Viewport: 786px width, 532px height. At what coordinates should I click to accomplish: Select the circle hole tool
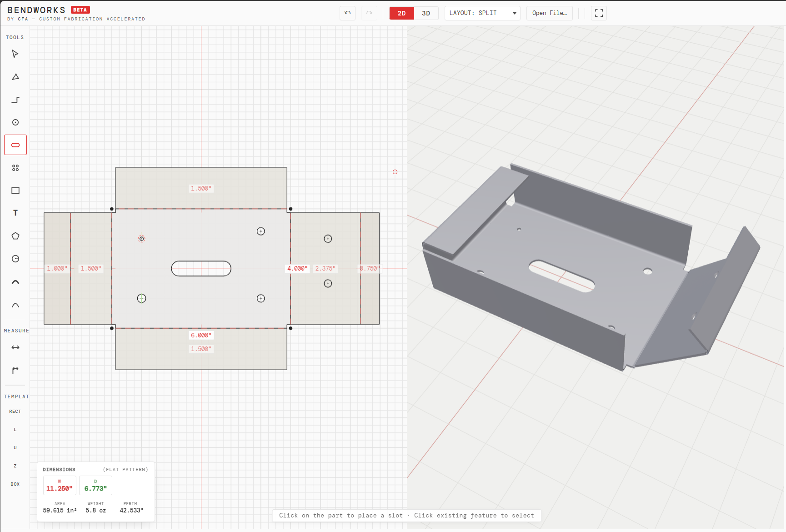[x=15, y=122]
